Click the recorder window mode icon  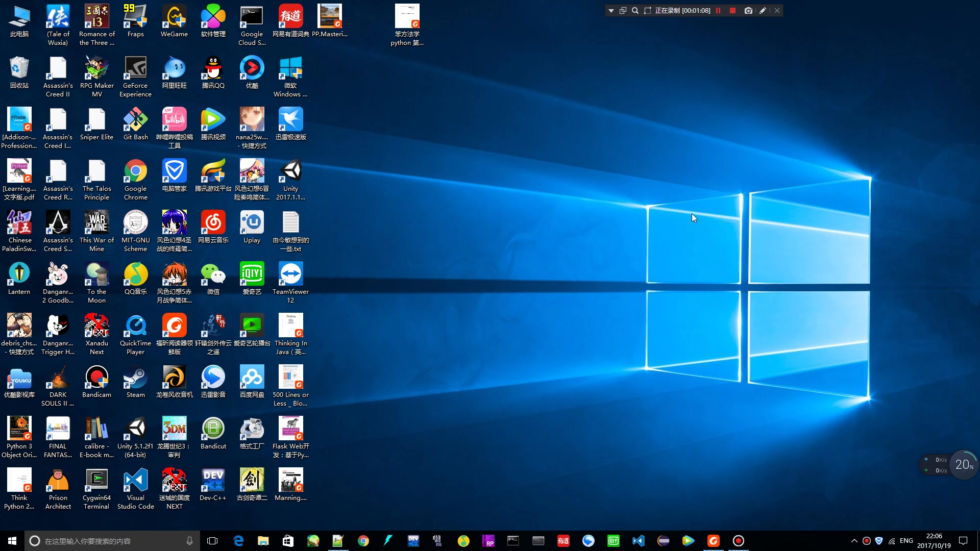tap(623, 11)
